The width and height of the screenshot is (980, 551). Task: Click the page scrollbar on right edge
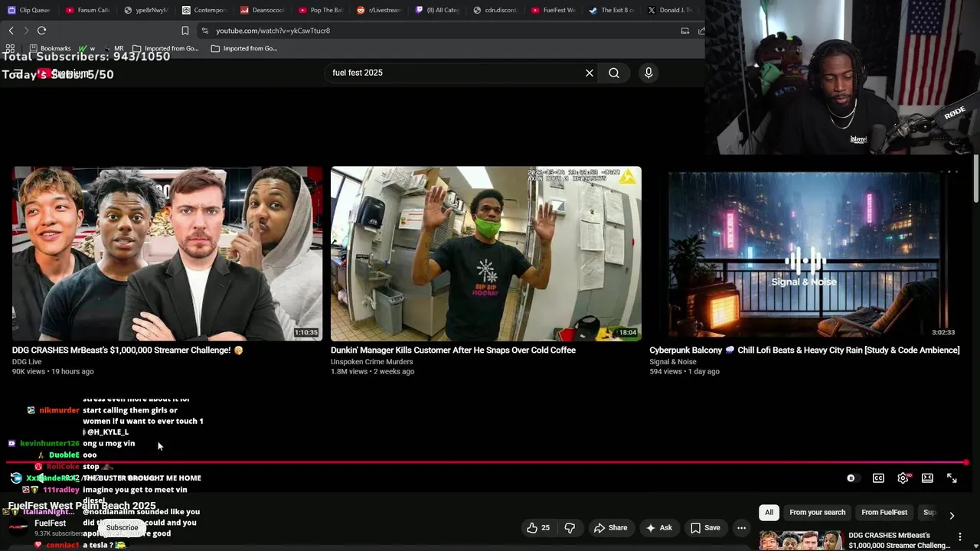pyautogui.click(x=976, y=178)
